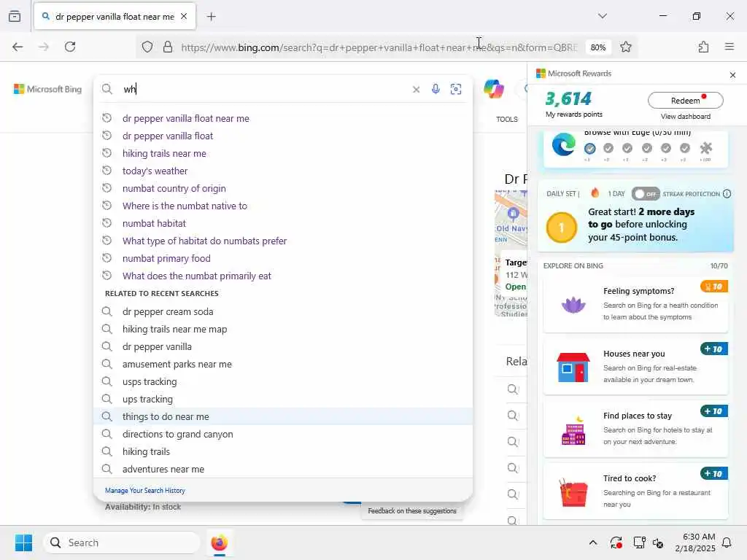Viewport: 747px width, 560px height.
Task: Select 'dr pepper vanilla float' history suggestion
Action: pyautogui.click(x=283, y=136)
